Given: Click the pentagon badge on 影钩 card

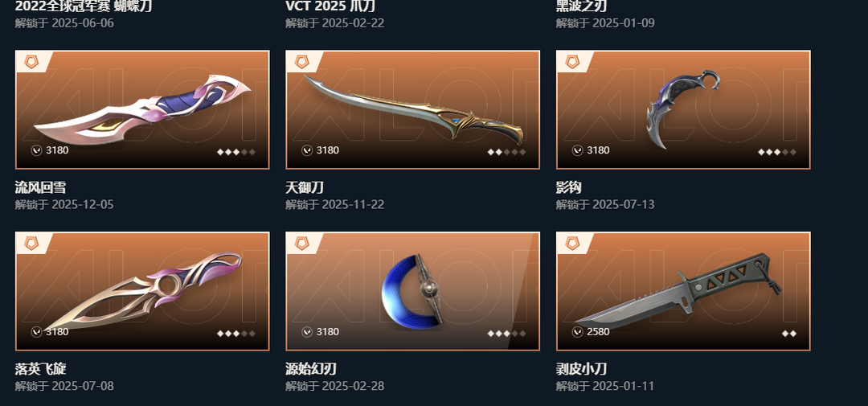Looking at the screenshot, I should [572, 61].
